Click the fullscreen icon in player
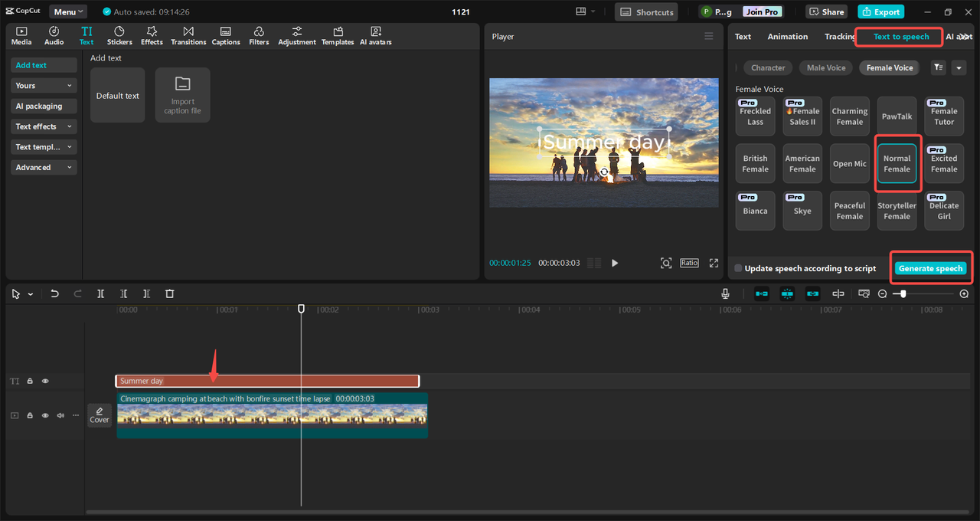The height and width of the screenshot is (521, 980). click(714, 263)
